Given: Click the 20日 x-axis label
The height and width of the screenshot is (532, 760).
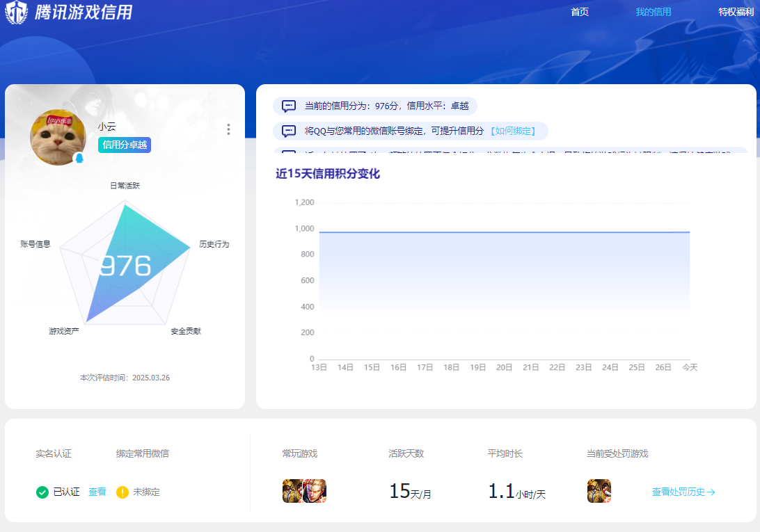Looking at the screenshot, I should (x=504, y=367).
